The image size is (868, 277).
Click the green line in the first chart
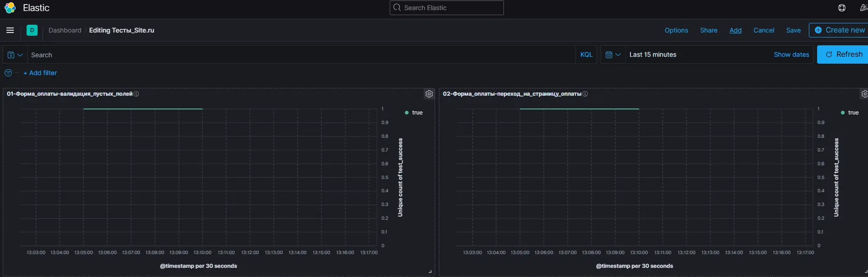143,109
